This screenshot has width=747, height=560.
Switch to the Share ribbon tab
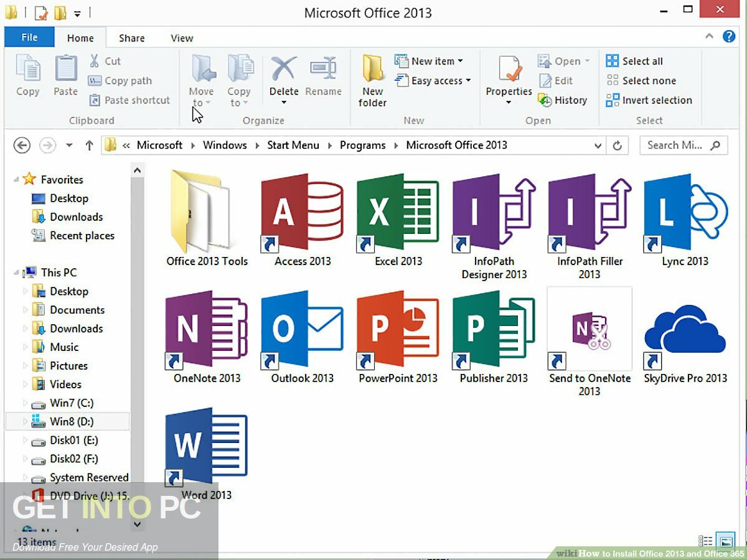click(x=132, y=38)
